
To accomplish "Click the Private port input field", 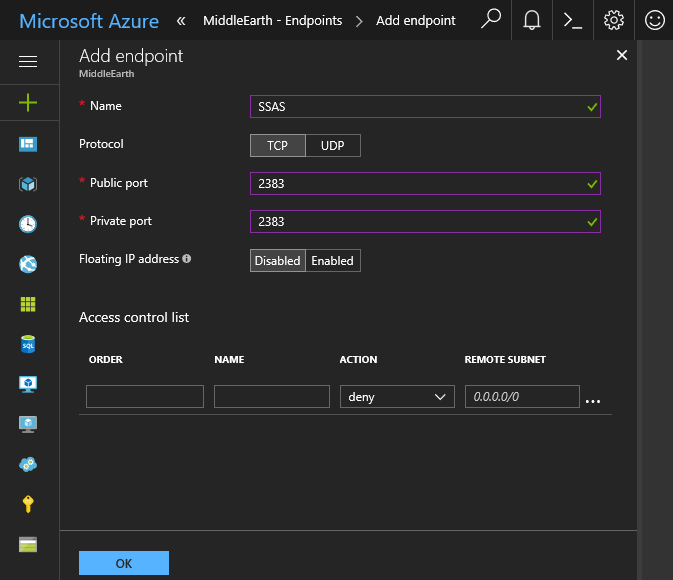I will (425, 222).
